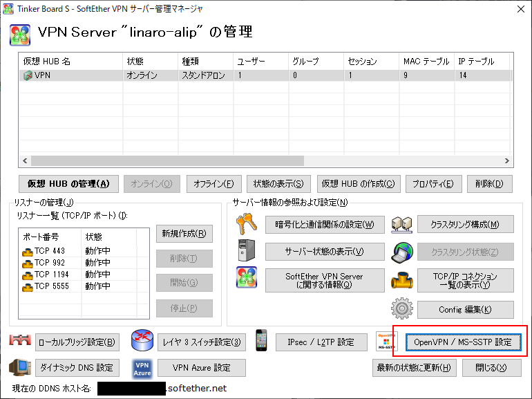Click 新規作成(R) to add a listener
Image resolution: width=532 pixels, height=399 pixels.
(184, 234)
